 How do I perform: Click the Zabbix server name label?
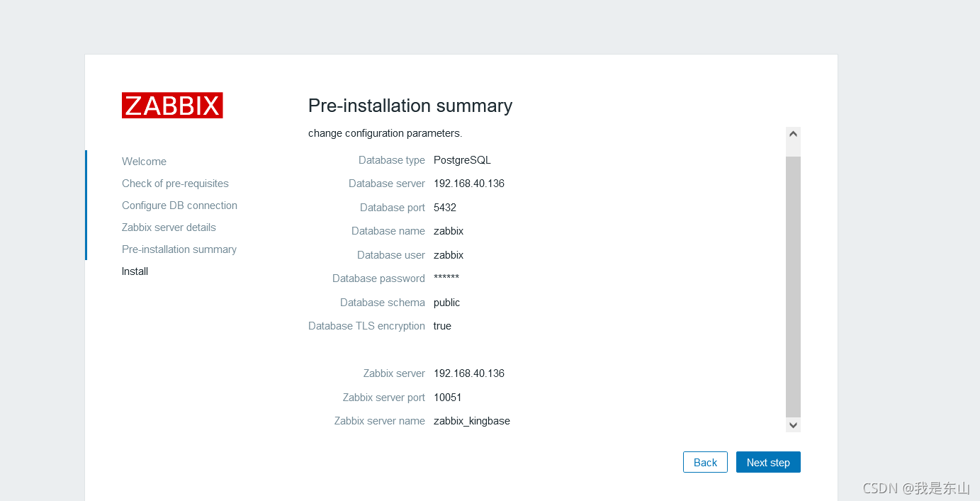click(x=380, y=421)
